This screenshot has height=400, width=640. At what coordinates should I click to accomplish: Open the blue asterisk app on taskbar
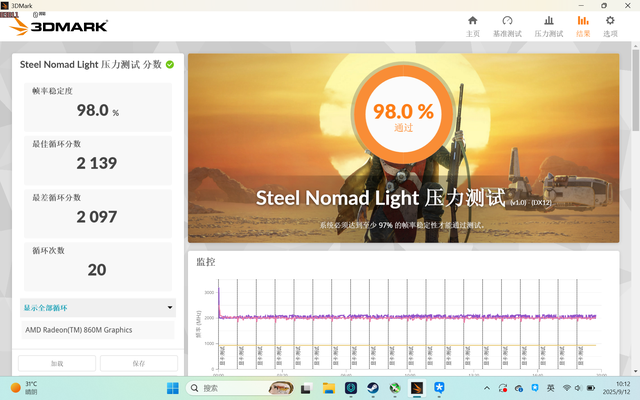(439, 388)
